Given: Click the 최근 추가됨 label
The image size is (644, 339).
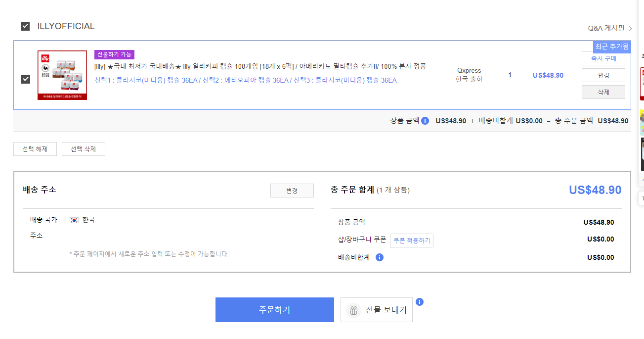Looking at the screenshot, I should click(612, 47).
